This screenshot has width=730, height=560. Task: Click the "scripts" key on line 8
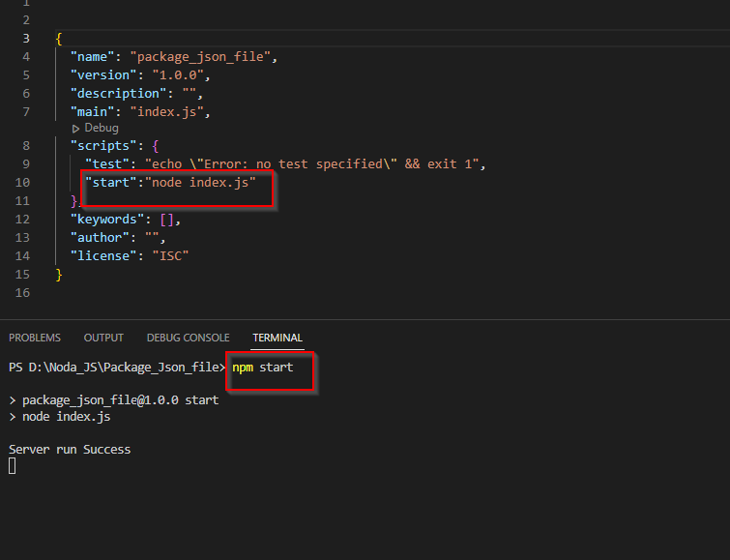point(103,146)
